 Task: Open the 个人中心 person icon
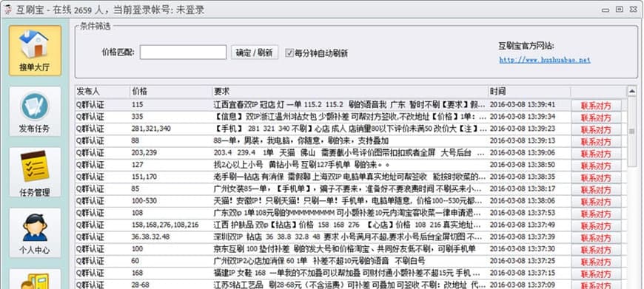pos(36,233)
